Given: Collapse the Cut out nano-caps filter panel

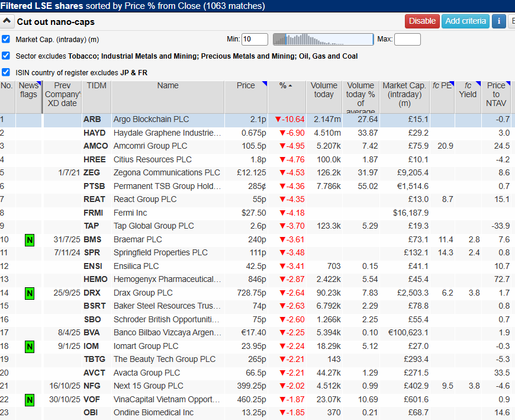Looking at the screenshot, I should click(7, 22).
